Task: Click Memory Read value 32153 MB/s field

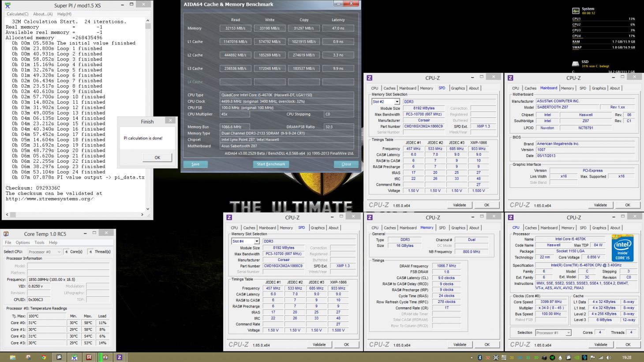Action: click(x=236, y=28)
